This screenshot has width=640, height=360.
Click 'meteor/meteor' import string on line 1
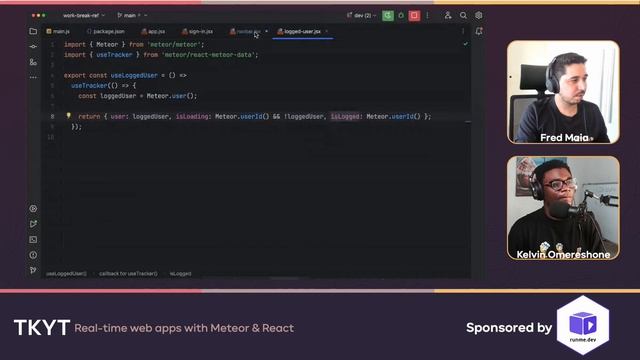point(173,44)
